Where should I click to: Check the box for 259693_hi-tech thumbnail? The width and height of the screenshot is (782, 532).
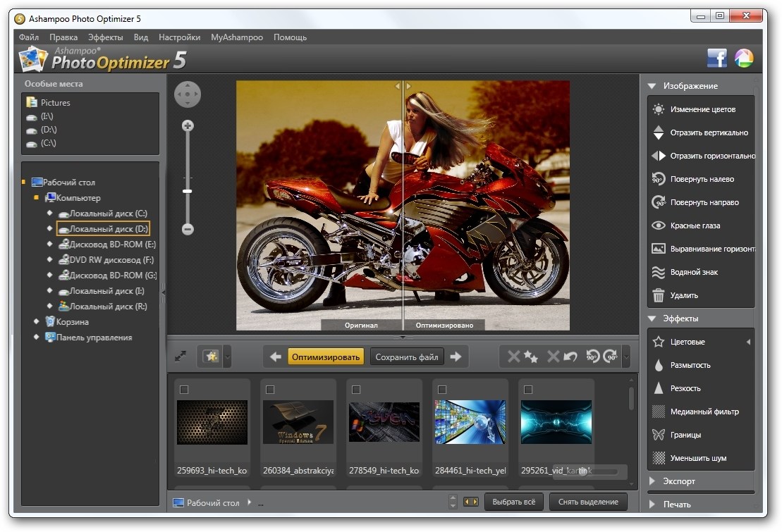point(184,390)
